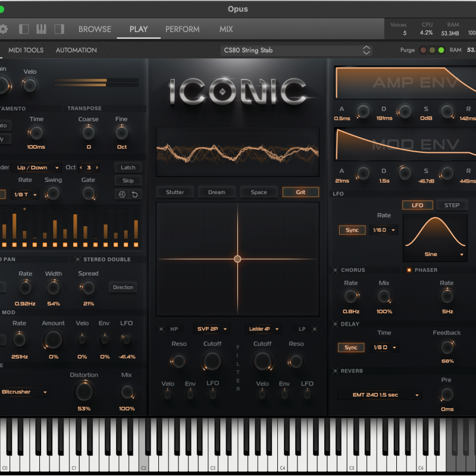476x476 pixels.
Task: Switch to the PLAY tab
Action: pyautogui.click(x=139, y=29)
